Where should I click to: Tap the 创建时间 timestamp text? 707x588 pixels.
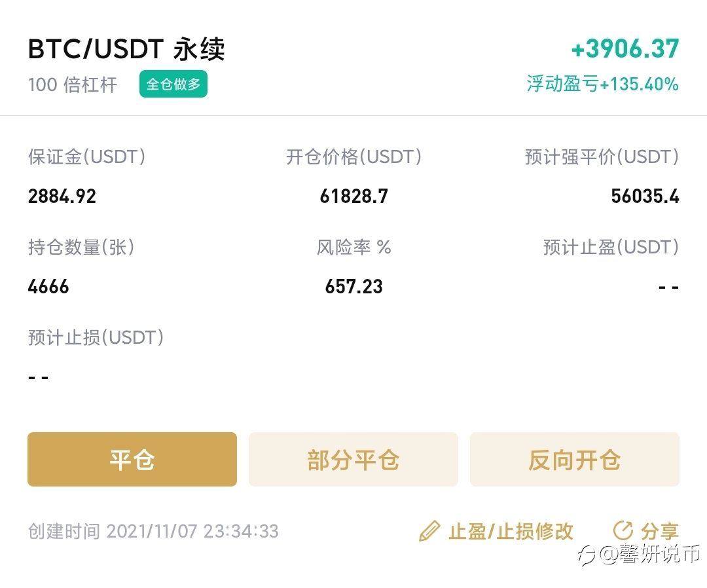click(153, 531)
